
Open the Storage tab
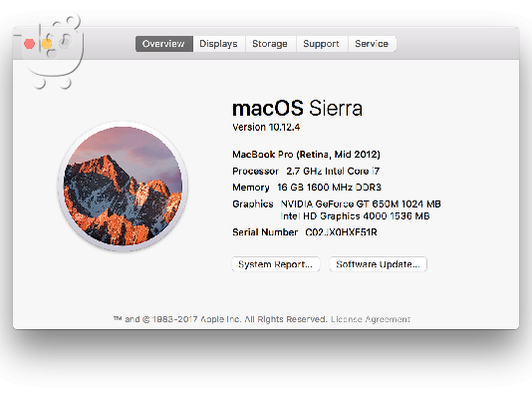click(270, 44)
